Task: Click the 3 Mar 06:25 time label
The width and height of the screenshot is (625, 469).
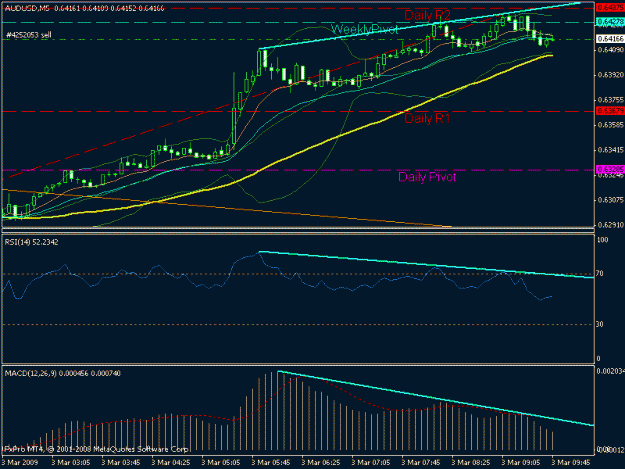Action: click(x=321, y=463)
